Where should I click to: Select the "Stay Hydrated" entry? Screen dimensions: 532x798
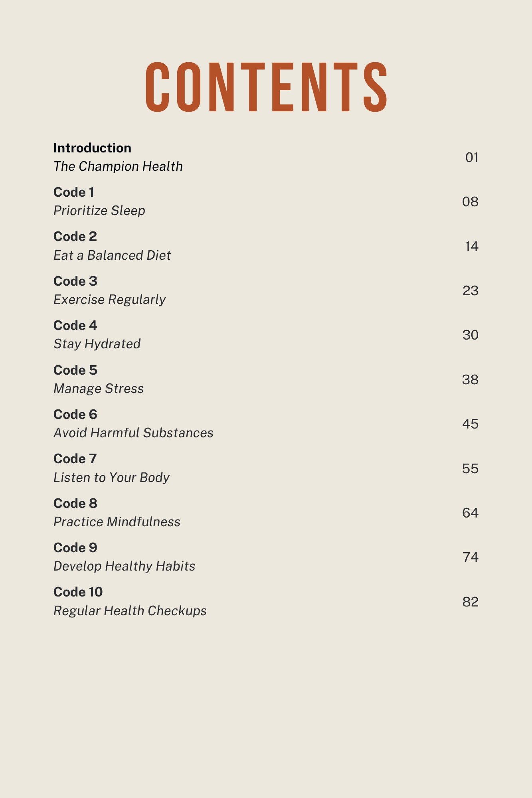[x=97, y=344]
